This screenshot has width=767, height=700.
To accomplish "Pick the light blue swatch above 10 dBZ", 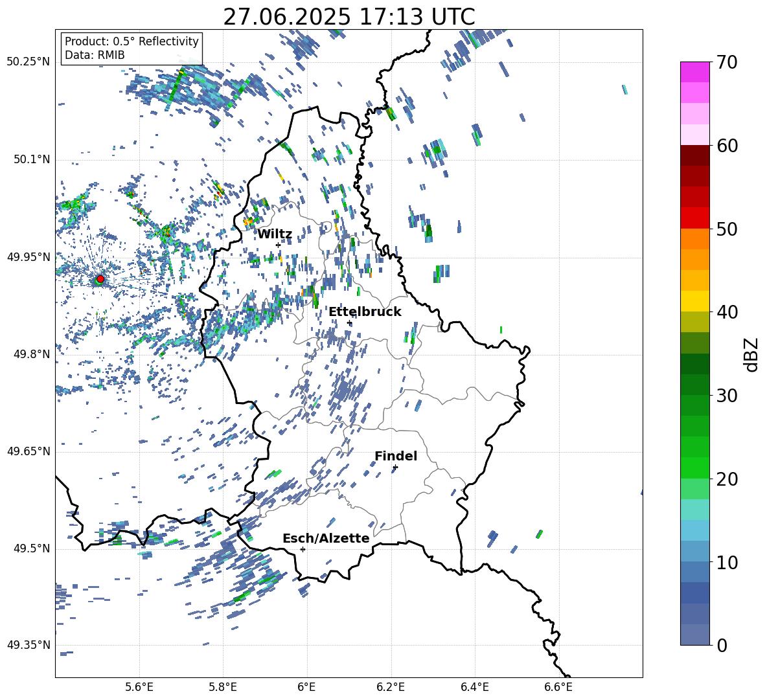I will (x=695, y=530).
